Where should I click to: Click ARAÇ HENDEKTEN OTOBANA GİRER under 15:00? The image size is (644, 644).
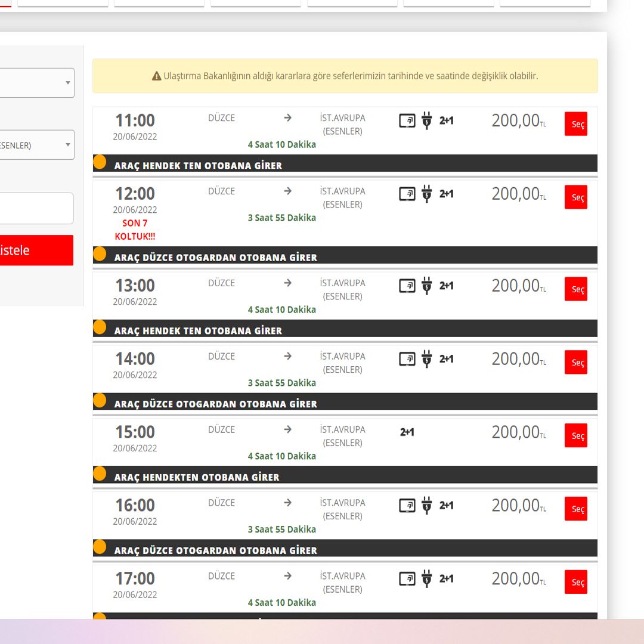click(x=197, y=477)
